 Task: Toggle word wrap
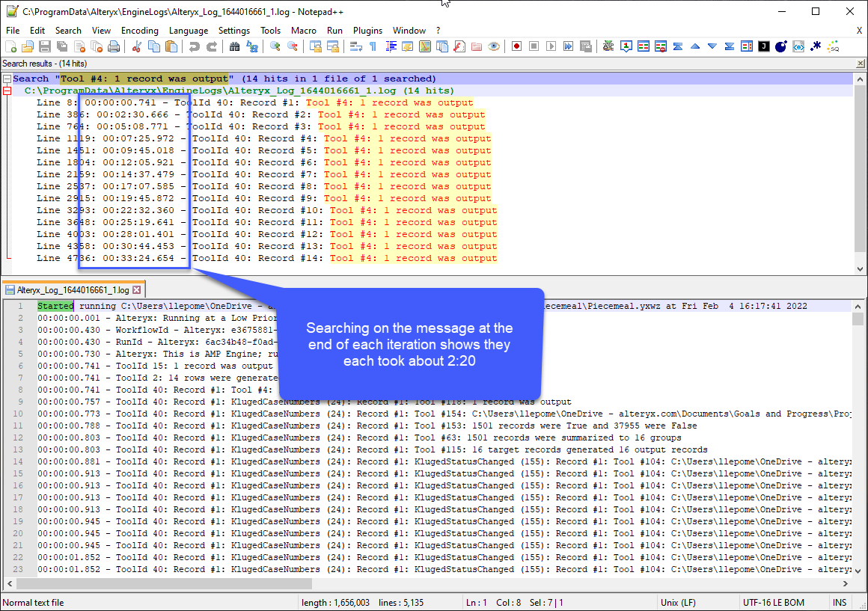coord(355,46)
